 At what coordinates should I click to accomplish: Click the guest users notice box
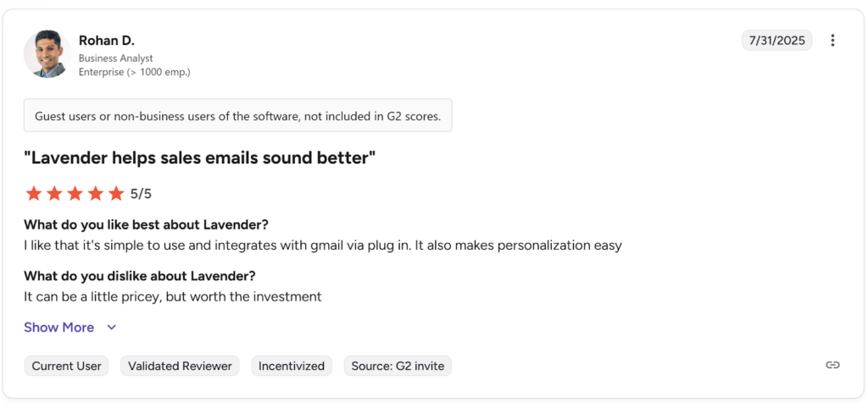point(237,116)
